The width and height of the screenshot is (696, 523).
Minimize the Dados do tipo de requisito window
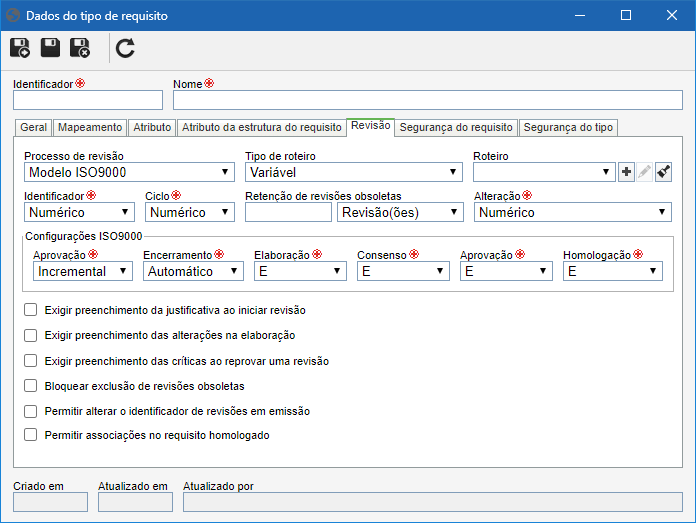580,16
